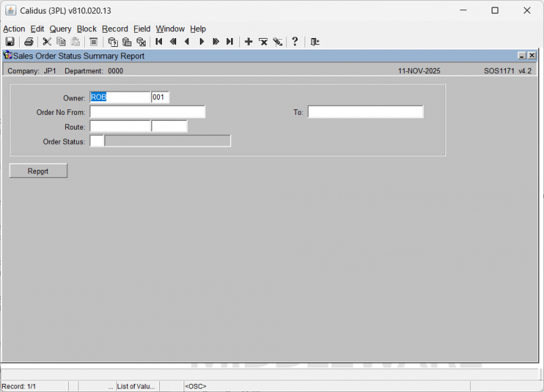Click the Order Status code box
This screenshot has width=544, height=392.
97,141
